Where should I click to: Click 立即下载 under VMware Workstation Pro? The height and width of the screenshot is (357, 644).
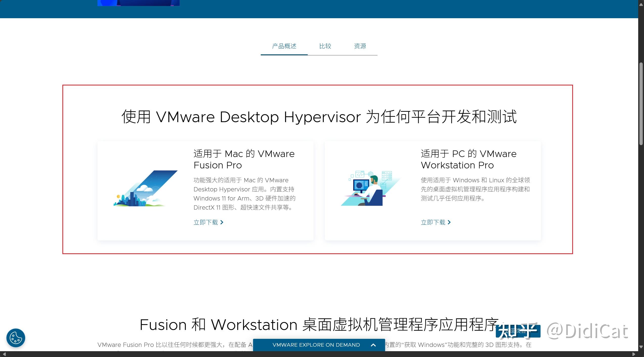click(436, 222)
